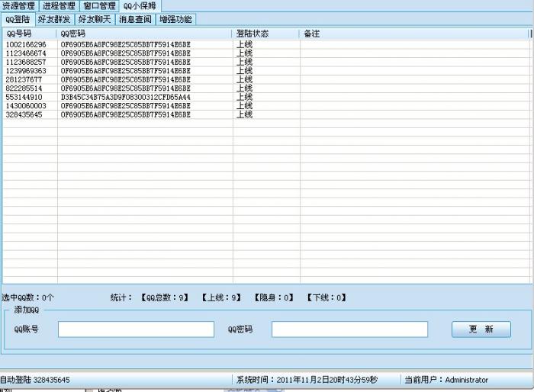Click the 添加QQ group label
The height and width of the screenshot is (392, 534).
27,310
